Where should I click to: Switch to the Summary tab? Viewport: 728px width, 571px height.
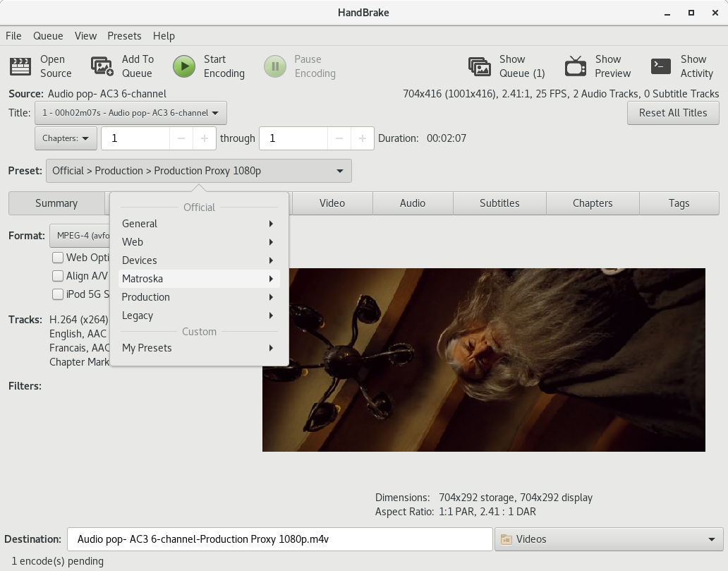56,203
